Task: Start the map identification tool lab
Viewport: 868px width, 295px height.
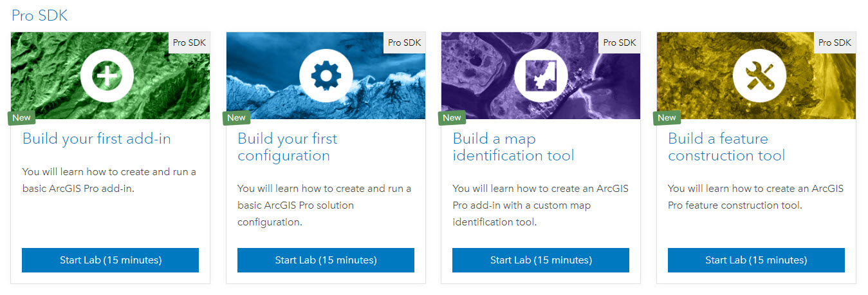Action: pos(540,260)
